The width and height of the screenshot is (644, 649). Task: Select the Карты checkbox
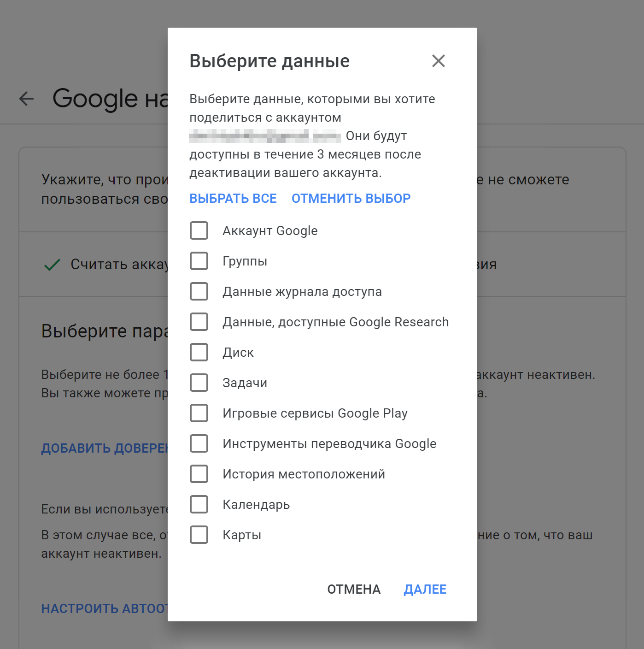pyautogui.click(x=199, y=535)
